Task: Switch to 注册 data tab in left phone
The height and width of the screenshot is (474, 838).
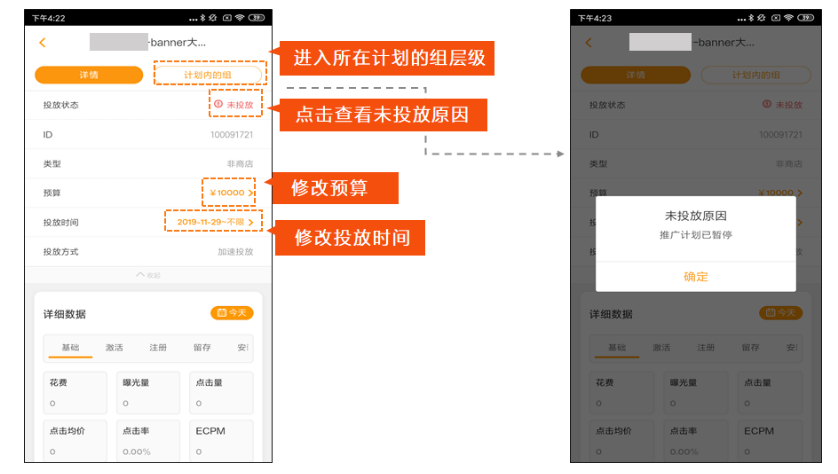Action: [158, 347]
